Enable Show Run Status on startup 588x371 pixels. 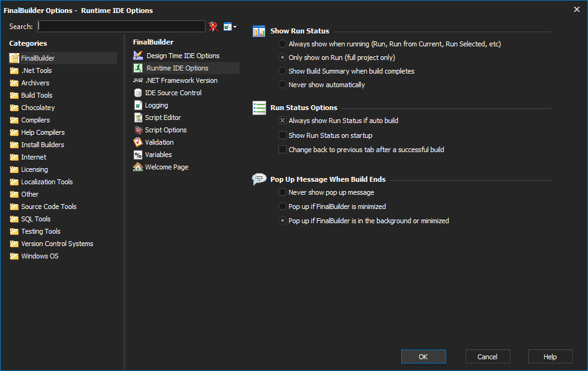pyautogui.click(x=282, y=135)
